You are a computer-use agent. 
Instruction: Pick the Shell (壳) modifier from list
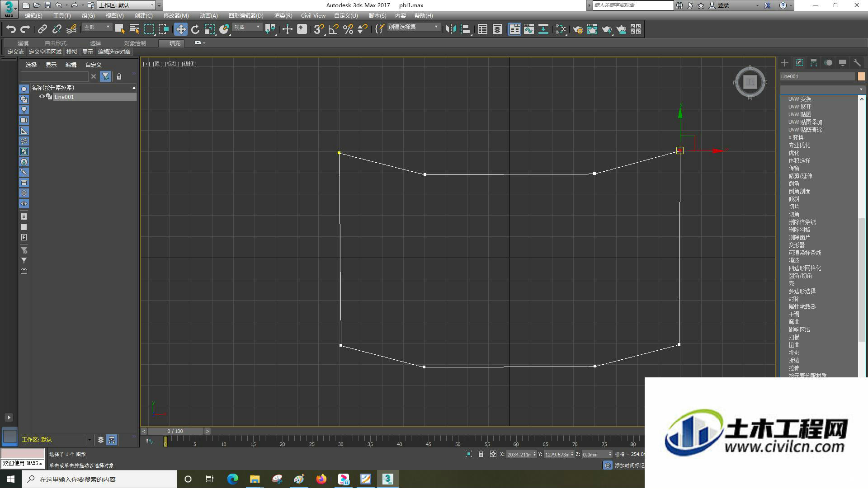click(x=791, y=284)
